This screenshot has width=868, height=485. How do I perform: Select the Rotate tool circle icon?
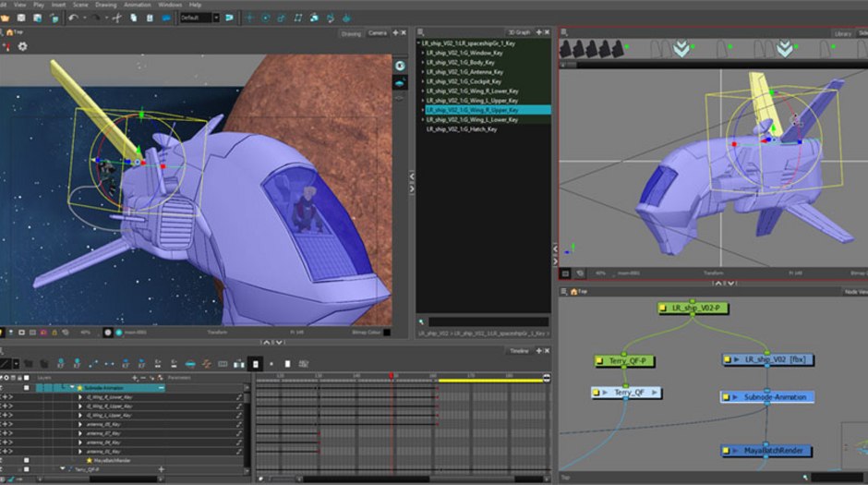266,18
